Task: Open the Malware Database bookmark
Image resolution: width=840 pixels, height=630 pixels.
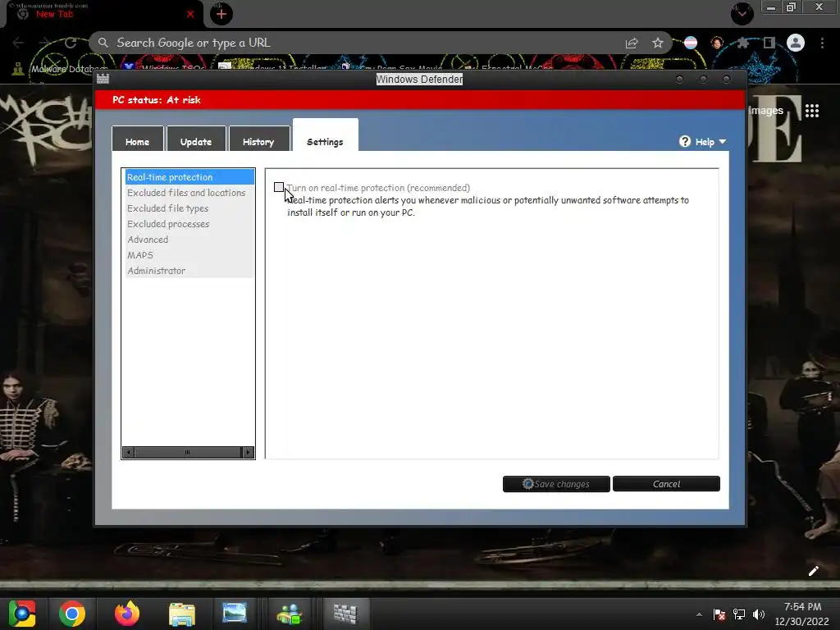Action: click(x=62, y=69)
